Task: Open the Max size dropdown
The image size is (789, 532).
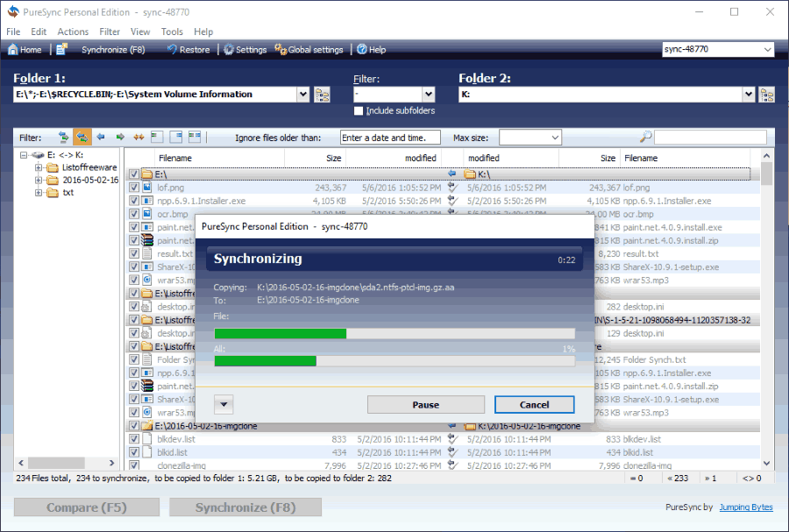Action: tap(555, 138)
